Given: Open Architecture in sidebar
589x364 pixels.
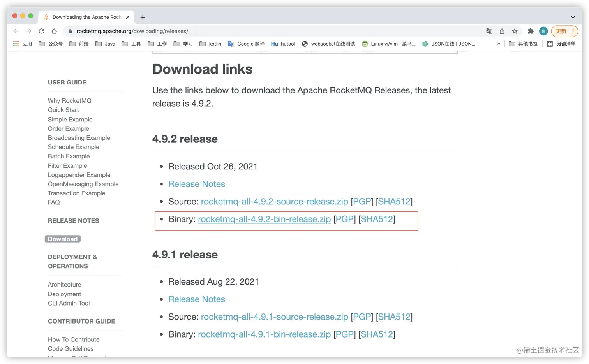Looking at the screenshot, I should (x=65, y=285).
